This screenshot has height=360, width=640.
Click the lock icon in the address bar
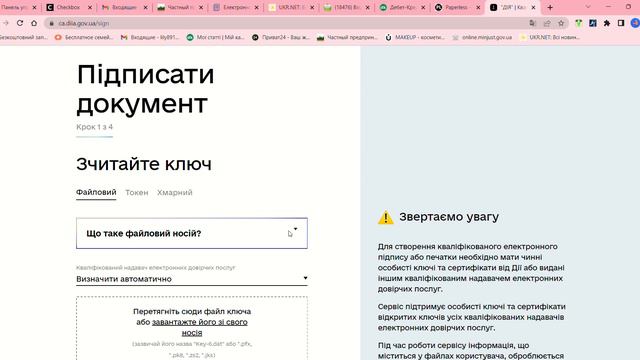51,24
